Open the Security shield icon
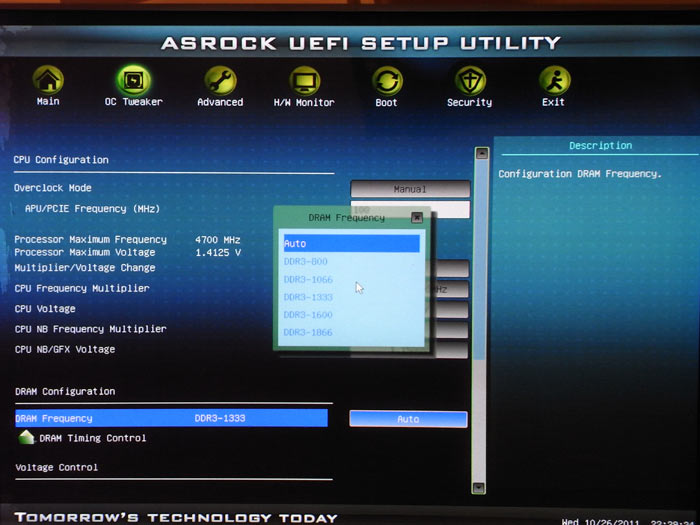Screen dimensions: 700x525 470,81
